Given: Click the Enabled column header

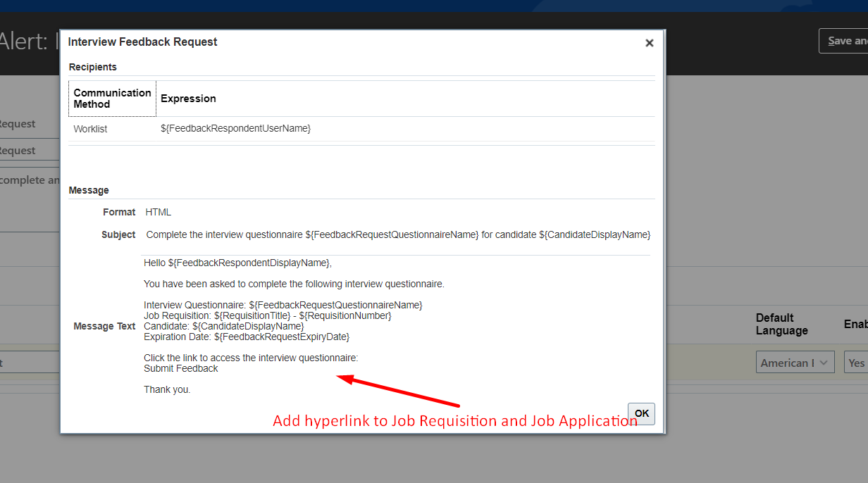Looking at the screenshot, I should tap(854, 324).
